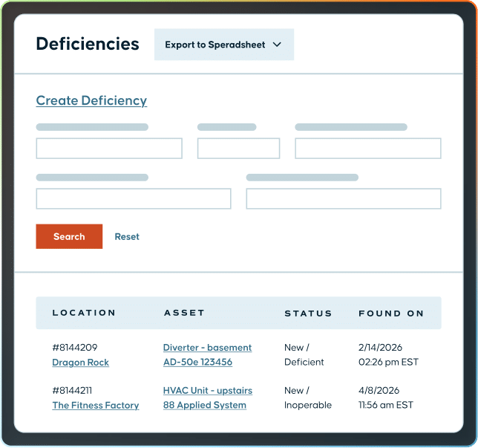Open the Dragon Rock location link
Screen dimensions: 478x448
pos(80,363)
